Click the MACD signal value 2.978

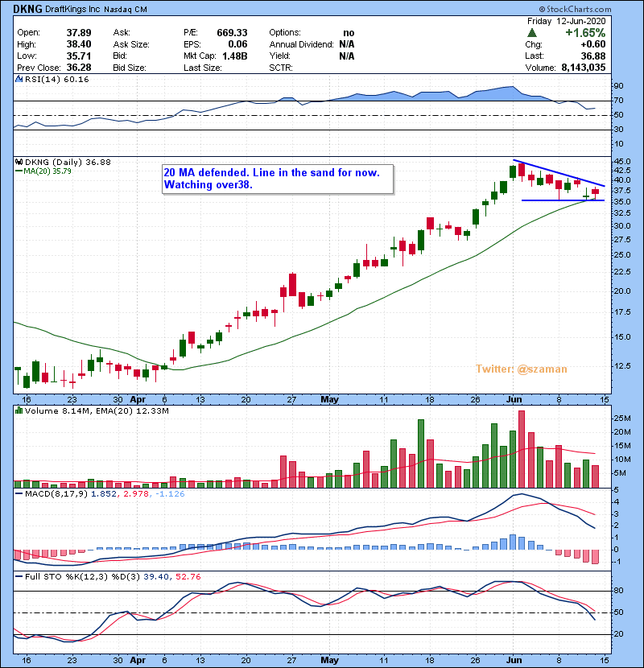[136, 494]
